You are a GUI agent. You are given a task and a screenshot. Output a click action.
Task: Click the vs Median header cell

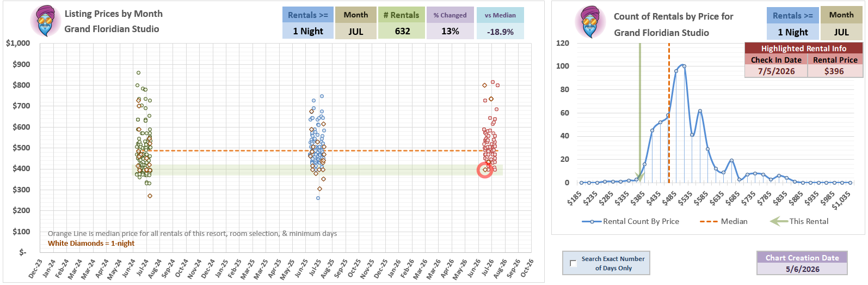(x=500, y=15)
